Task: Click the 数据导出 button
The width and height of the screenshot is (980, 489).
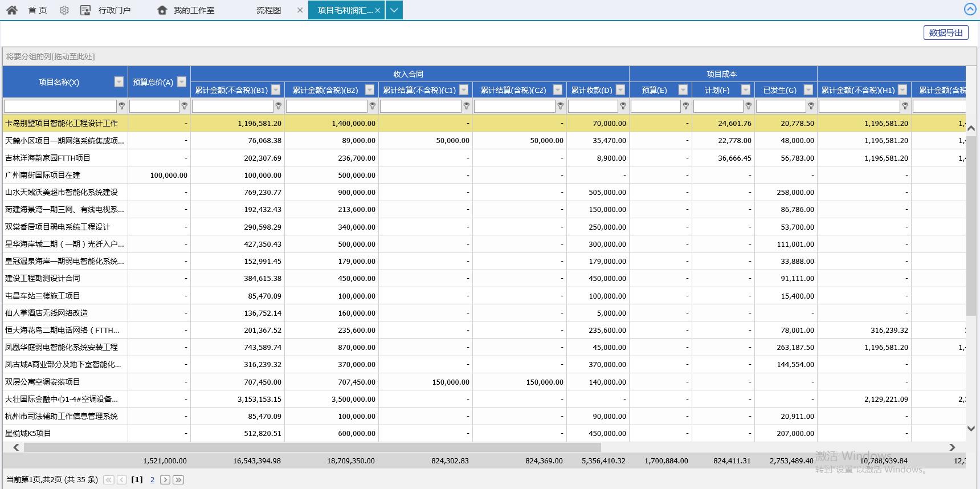Action: pyautogui.click(x=945, y=32)
